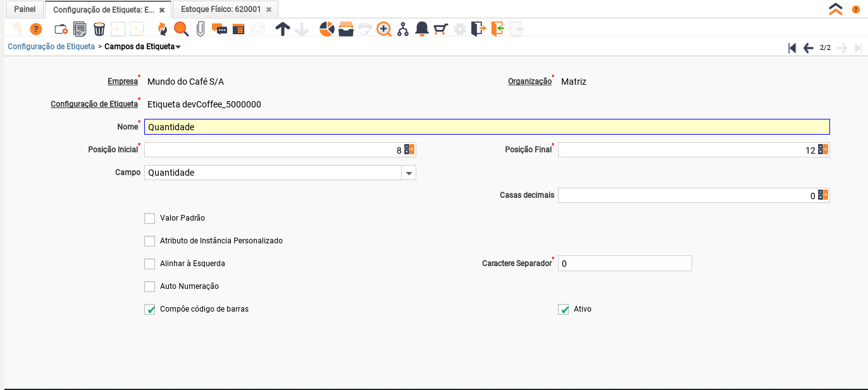Image resolution: width=868 pixels, height=390 pixels.
Task: Check Atributo de Instância Personalizado
Action: (x=149, y=241)
